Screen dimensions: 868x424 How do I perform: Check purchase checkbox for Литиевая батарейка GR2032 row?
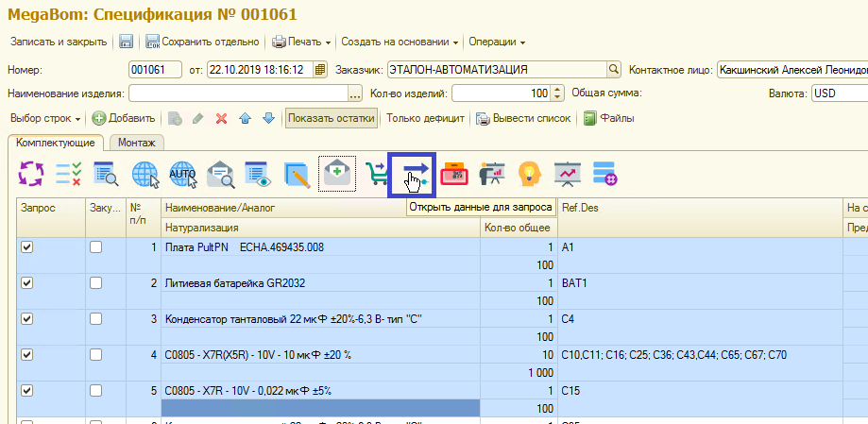point(95,283)
